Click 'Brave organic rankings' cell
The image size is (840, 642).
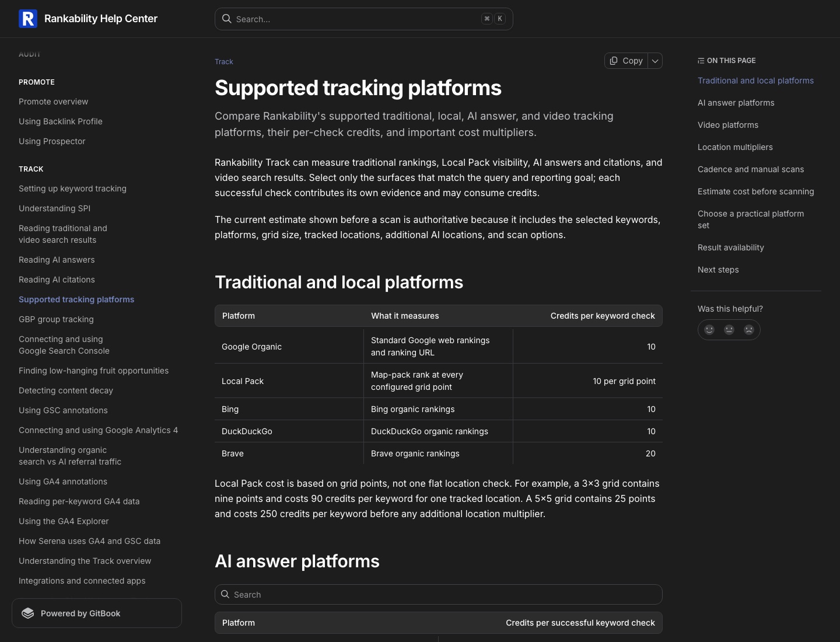[x=439, y=453]
